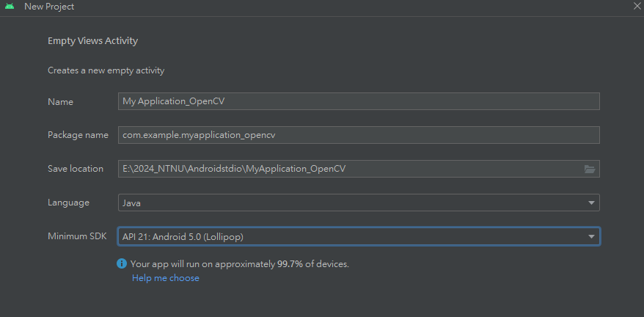The image size is (644, 317).
Task: Click the 'Package name' label
Action: [x=78, y=135]
